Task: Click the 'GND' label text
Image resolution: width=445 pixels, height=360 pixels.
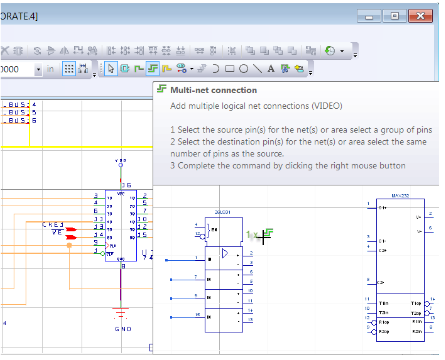Action: [x=123, y=329]
